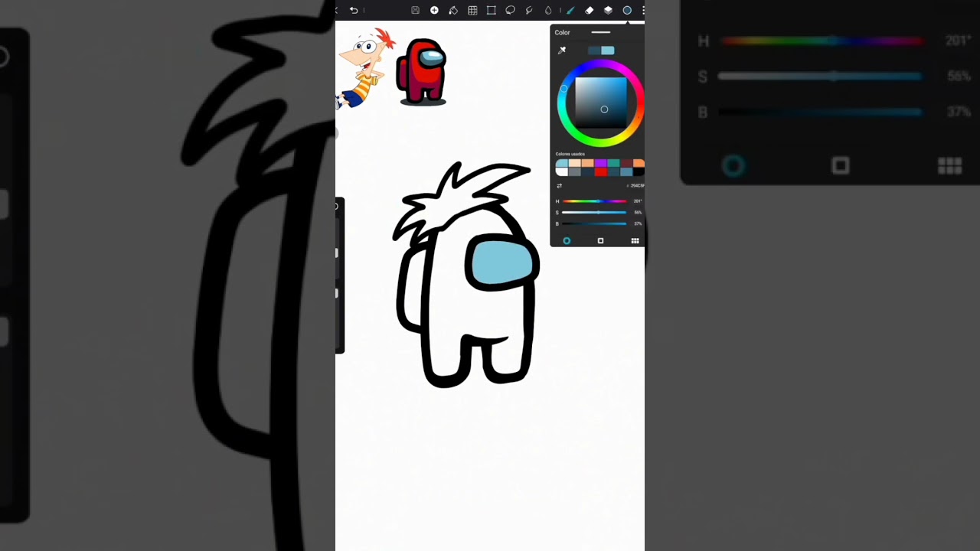Choose the light peach used-color swatch
980x551 pixels.
[574, 163]
